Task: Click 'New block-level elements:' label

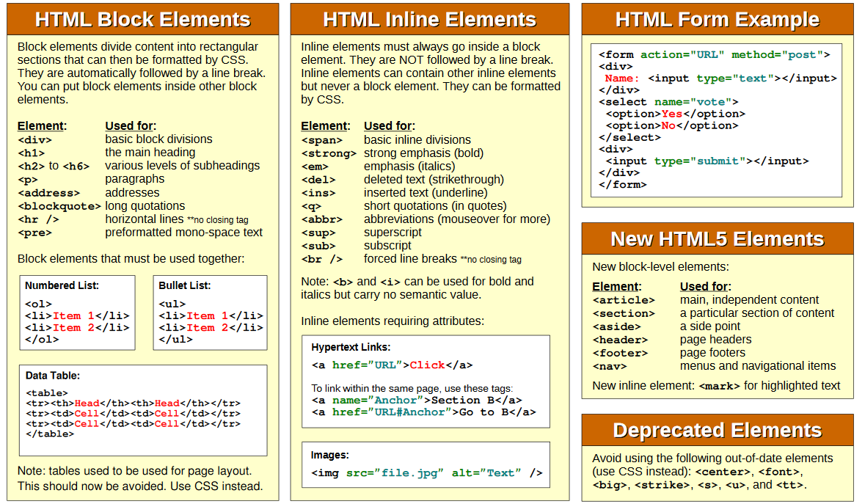Action: tap(660, 267)
